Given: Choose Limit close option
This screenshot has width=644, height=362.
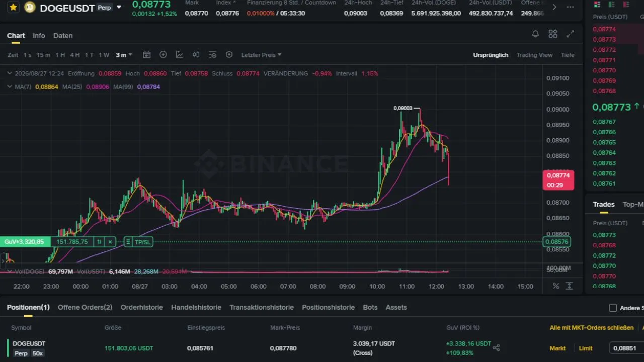Looking at the screenshot, I should (x=586, y=348).
